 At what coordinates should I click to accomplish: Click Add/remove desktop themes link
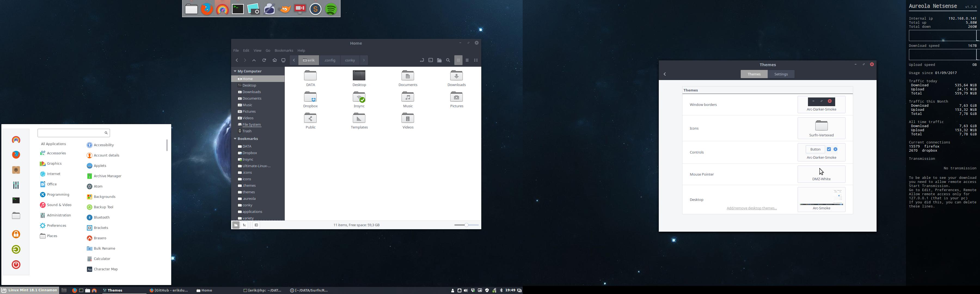pos(752,209)
